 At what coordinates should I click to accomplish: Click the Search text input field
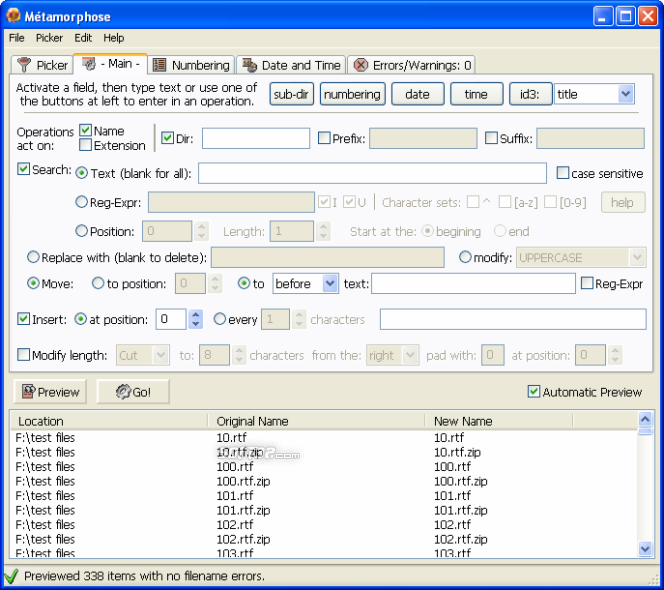click(372, 173)
